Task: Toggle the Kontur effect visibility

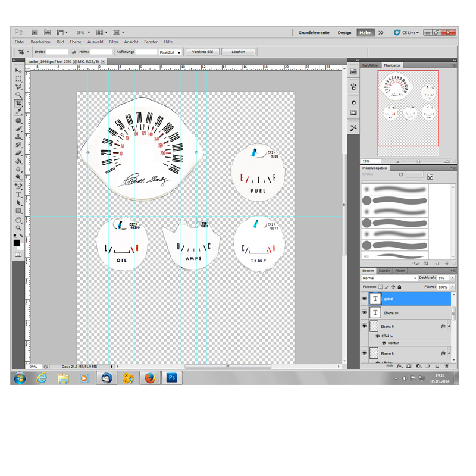Action: 384,343
